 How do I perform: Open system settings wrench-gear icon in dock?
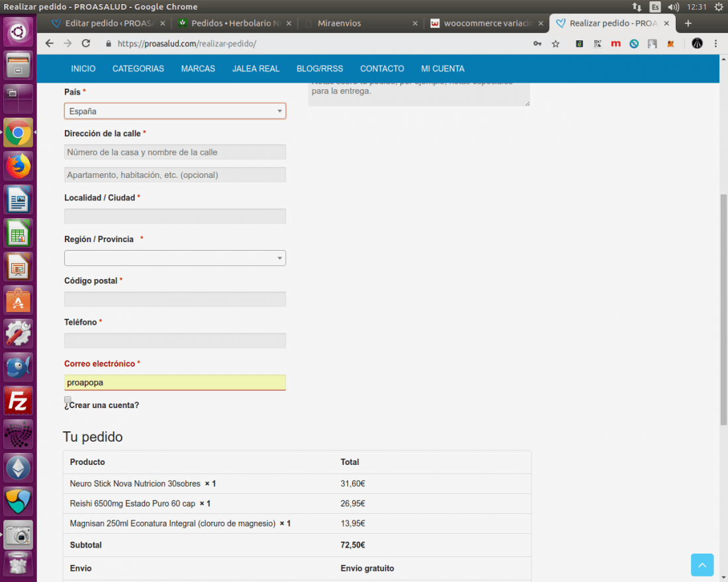click(18, 334)
